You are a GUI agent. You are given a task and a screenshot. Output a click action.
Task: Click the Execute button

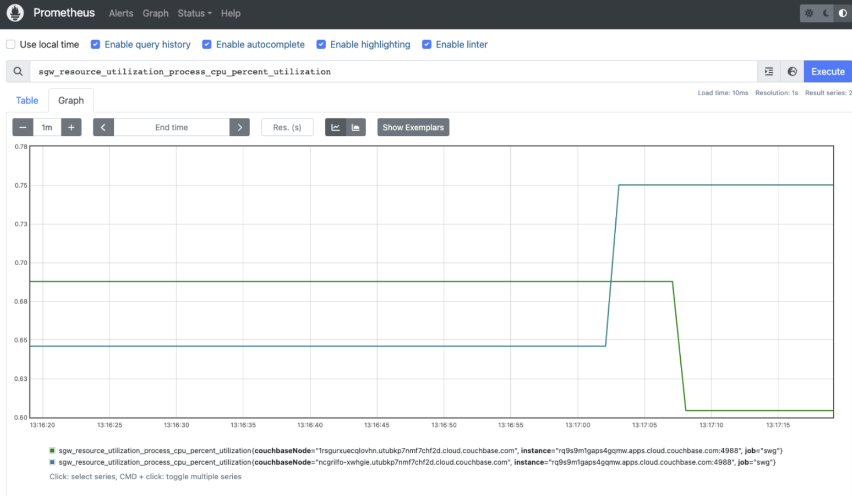pos(827,71)
